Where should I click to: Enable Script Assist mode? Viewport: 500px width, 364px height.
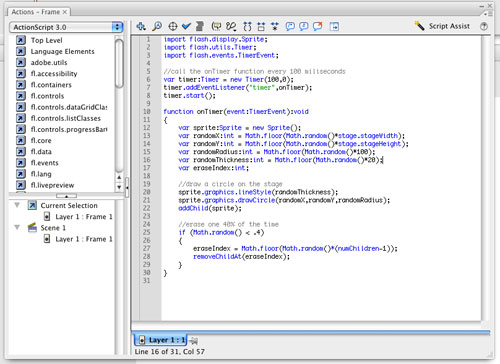point(442,26)
